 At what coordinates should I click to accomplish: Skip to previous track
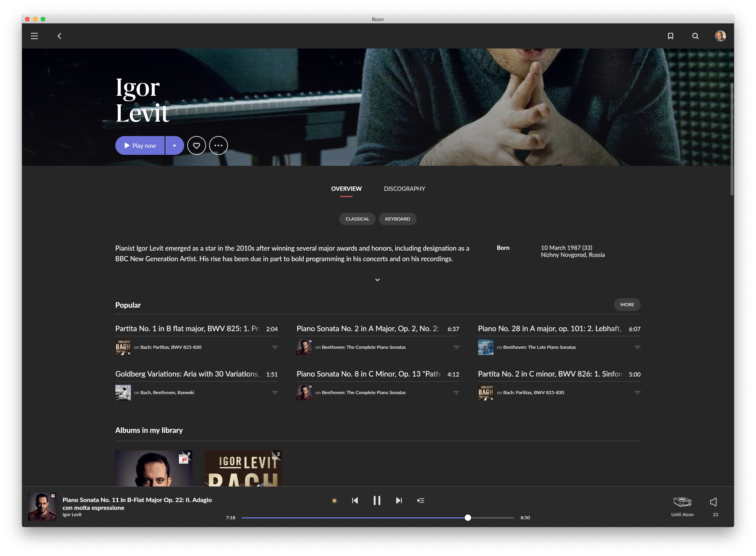[x=355, y=500]
